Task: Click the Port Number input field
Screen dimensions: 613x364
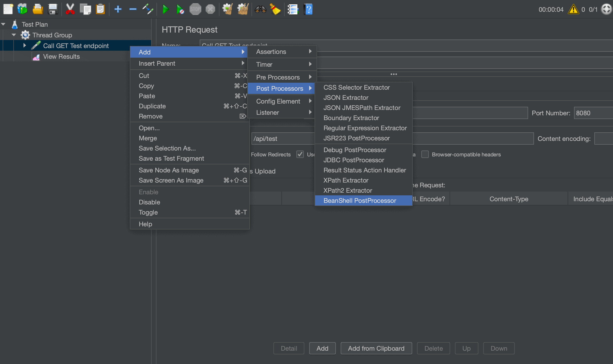Action: pos(593,113)
